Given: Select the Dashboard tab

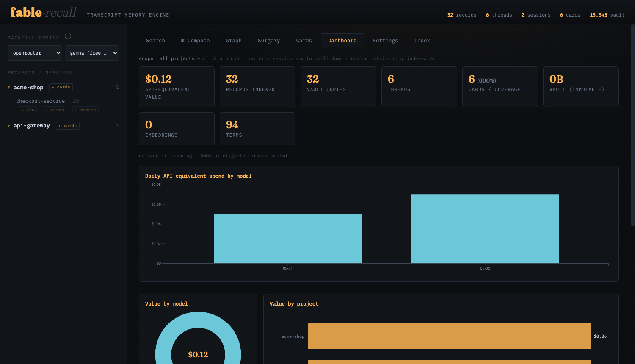Looking at the screenshot, I should pos(342,41).
